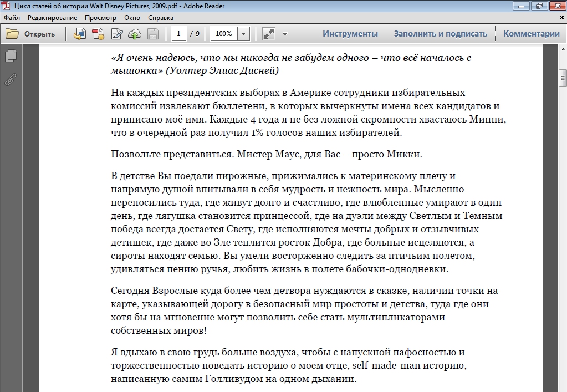The width and height of the screenshot is (567, 392).
Task: Click the quote line '«Я очень надеюсь'
Action: [x=154, y=58]
